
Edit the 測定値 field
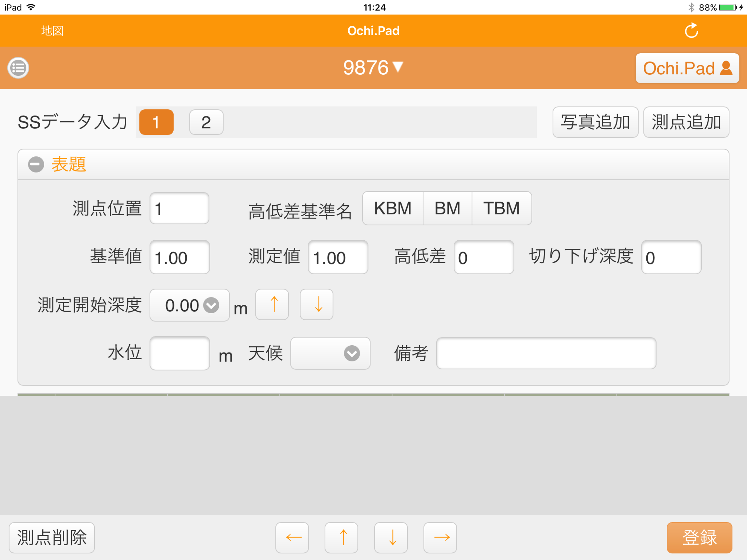tap(338, 257)
